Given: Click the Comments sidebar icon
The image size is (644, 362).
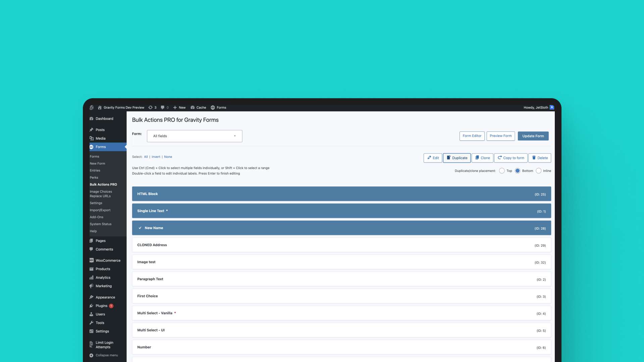Looking at the screenshot, I should pos(91,249).
